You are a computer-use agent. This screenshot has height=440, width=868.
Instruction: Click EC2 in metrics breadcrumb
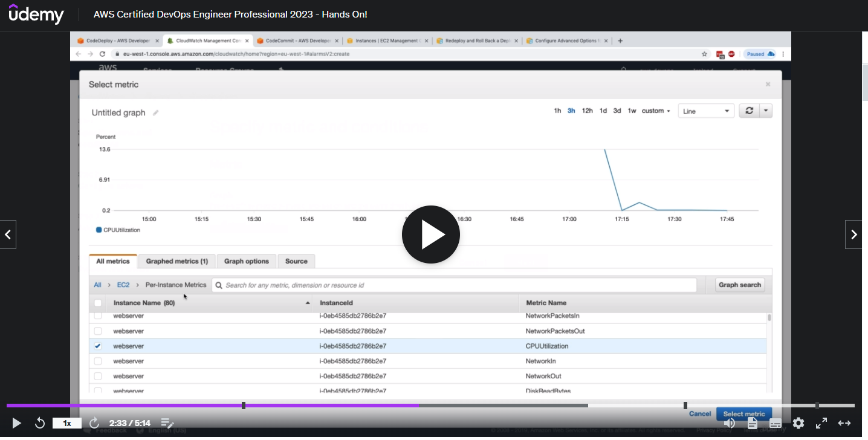[x=123, y=285]
